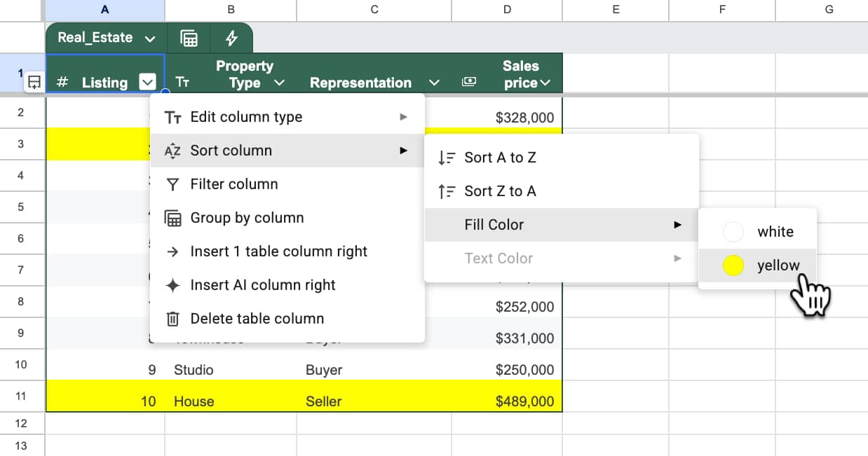Select row 13 header

[x=21, y=445]
